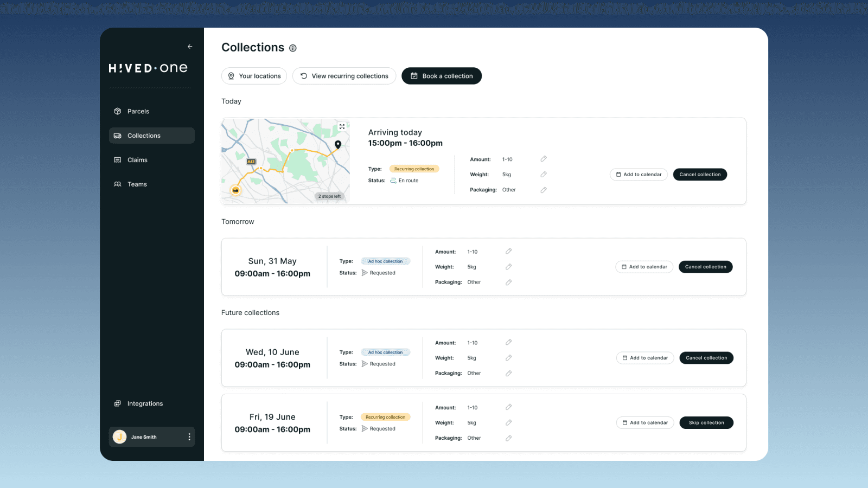Edit Packaging pencil icon for Sun 31 May
Image resolution: width=868 pixels, height=488 pixels.
509,282
